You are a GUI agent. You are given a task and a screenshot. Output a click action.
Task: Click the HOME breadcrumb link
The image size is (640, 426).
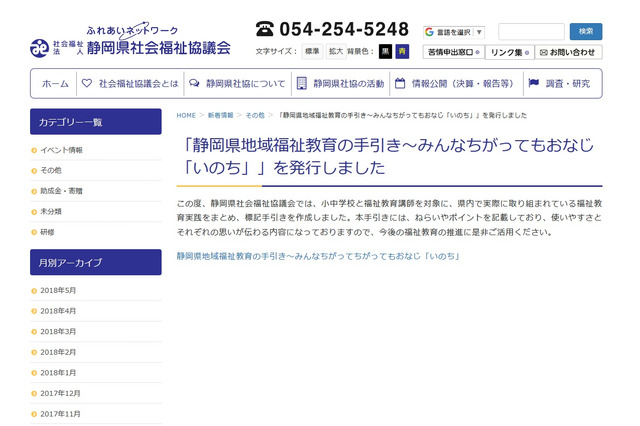186,115
